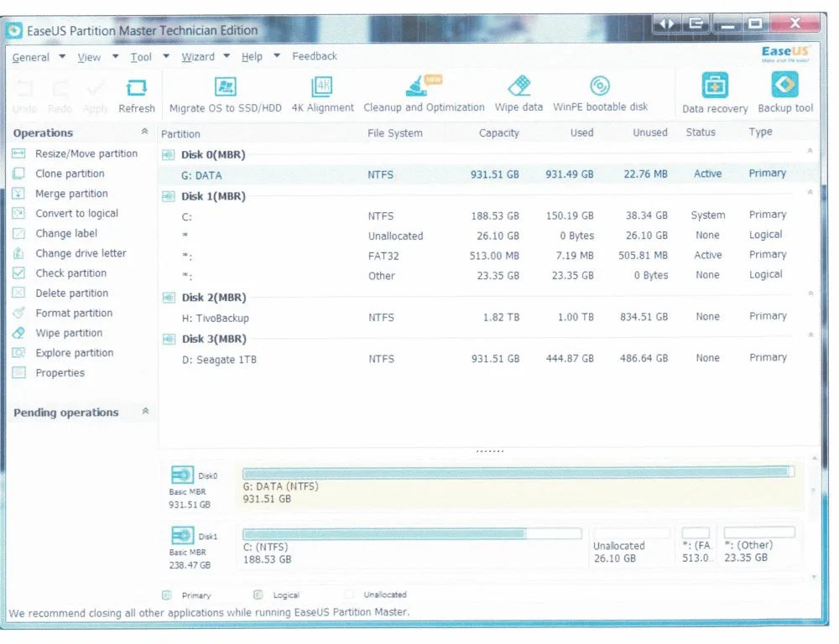Open the General menu
Screen dimensions: 839x644
coord(30,57)
